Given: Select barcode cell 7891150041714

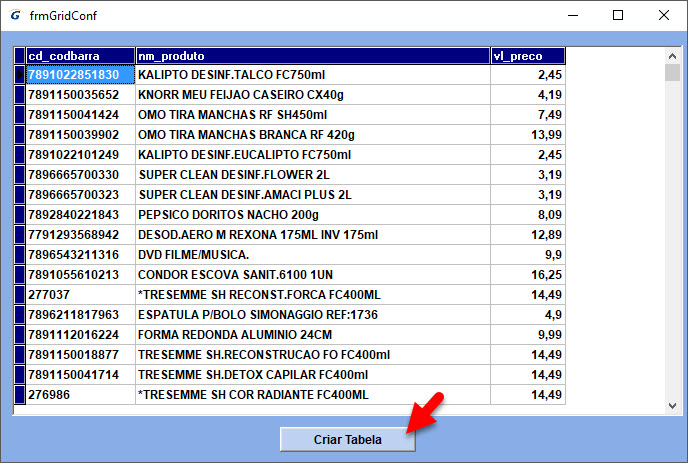Looking at the screenshot, I should tap(80, 375).
